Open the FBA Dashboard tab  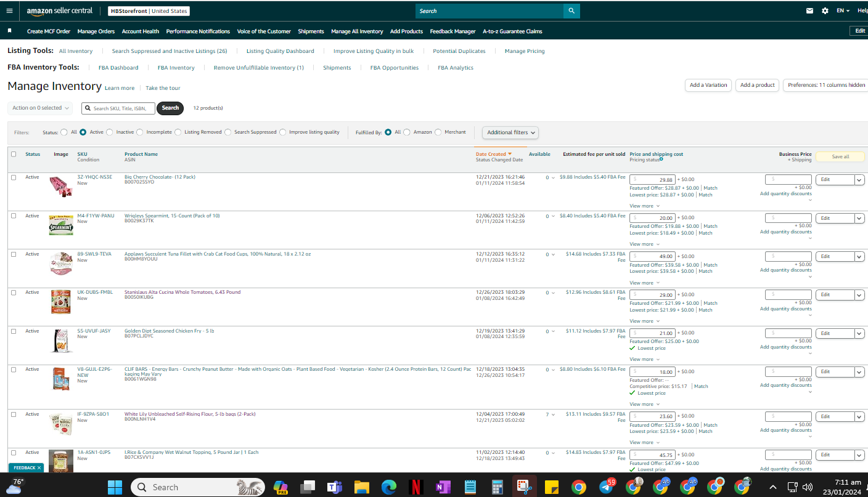point(118,68)
